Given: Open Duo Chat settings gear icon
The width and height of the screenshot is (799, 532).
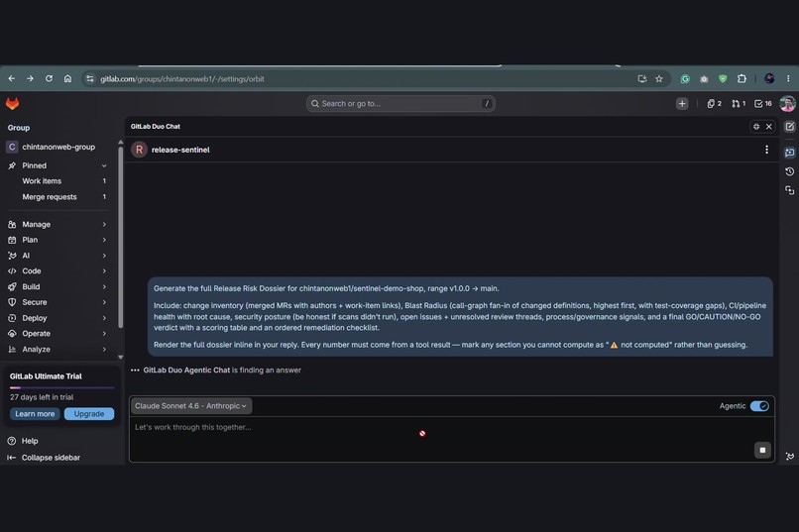Looking at the screenshot, I should pos(756,126).
